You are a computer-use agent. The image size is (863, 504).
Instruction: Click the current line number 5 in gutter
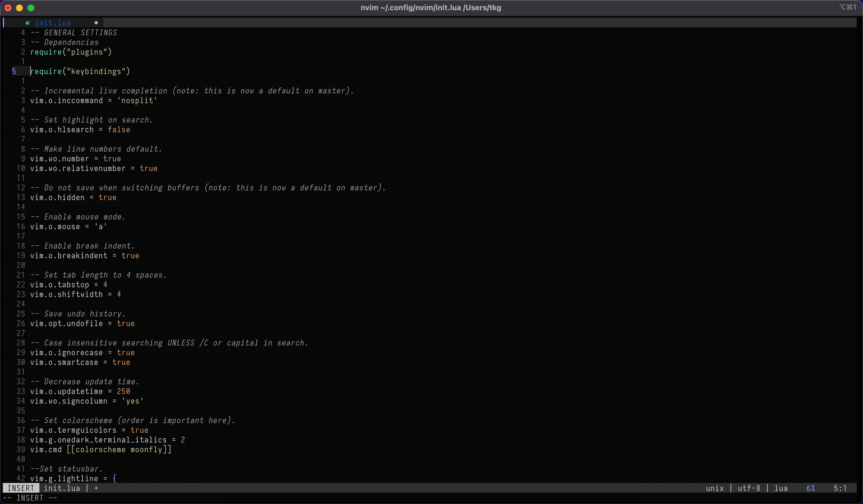point(14,72)
